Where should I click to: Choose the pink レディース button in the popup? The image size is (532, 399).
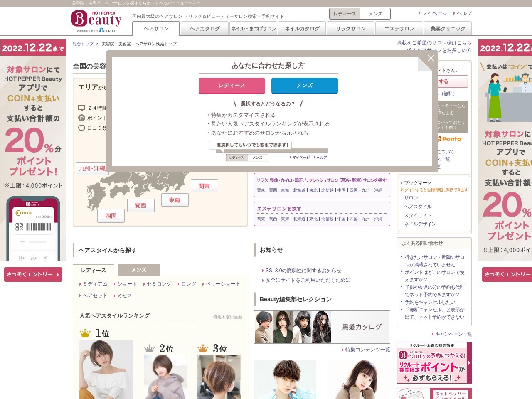click(232, 85)
